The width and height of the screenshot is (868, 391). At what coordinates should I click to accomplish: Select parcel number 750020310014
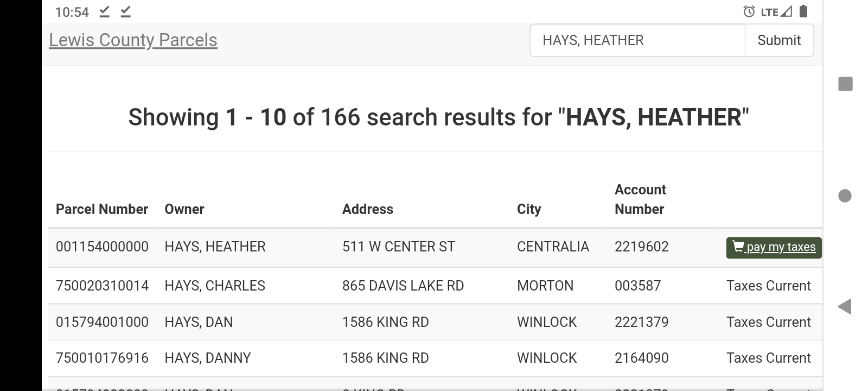click(x=102, y=286)
